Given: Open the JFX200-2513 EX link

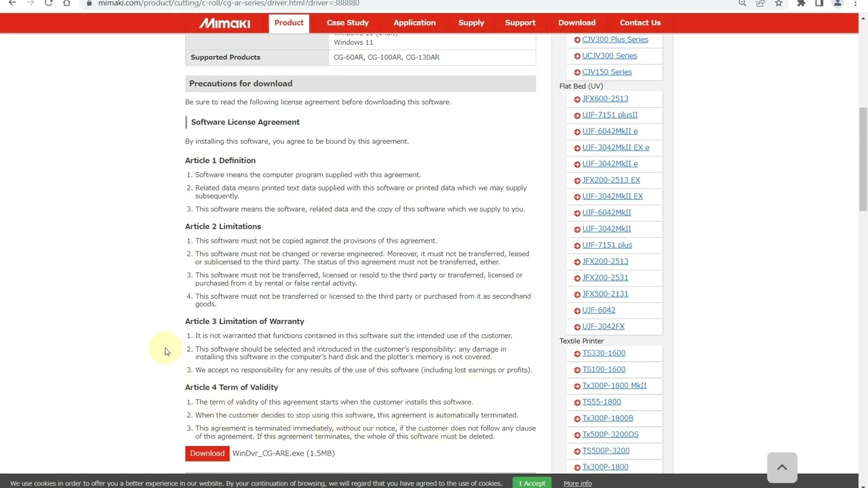Looking at the screenshot, I should tap(611, 180).
